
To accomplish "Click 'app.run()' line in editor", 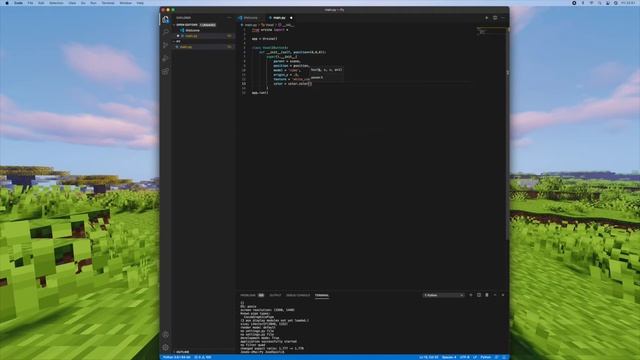I will tap(260, 93).
